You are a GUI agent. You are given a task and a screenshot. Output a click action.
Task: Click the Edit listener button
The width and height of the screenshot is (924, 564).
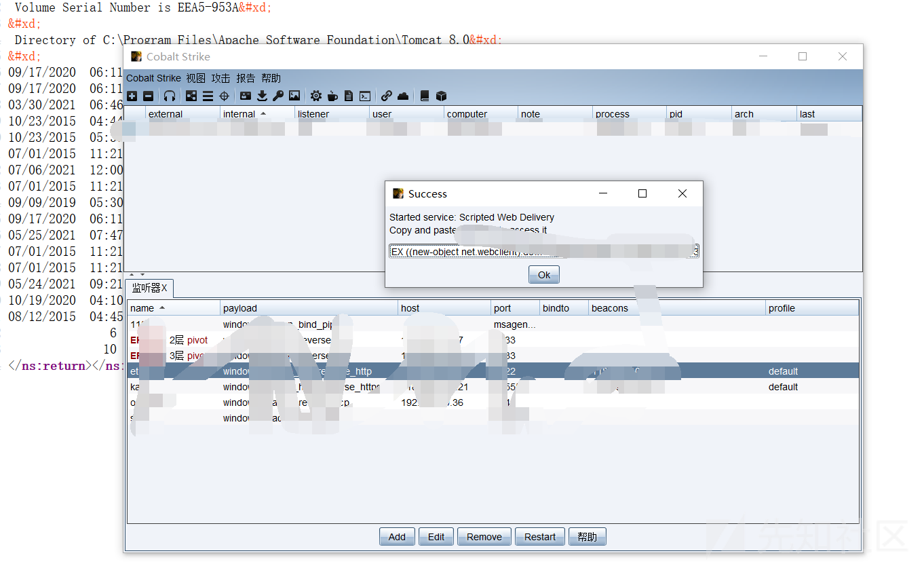(x=436, y=537)
